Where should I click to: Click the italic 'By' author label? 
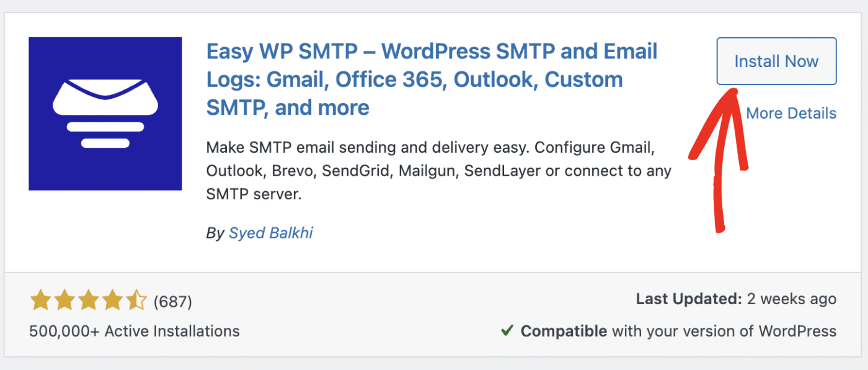coord(215,233)
